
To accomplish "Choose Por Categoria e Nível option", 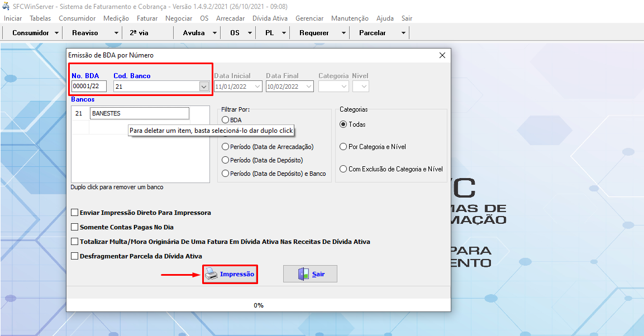I will (x=344, y=147).
